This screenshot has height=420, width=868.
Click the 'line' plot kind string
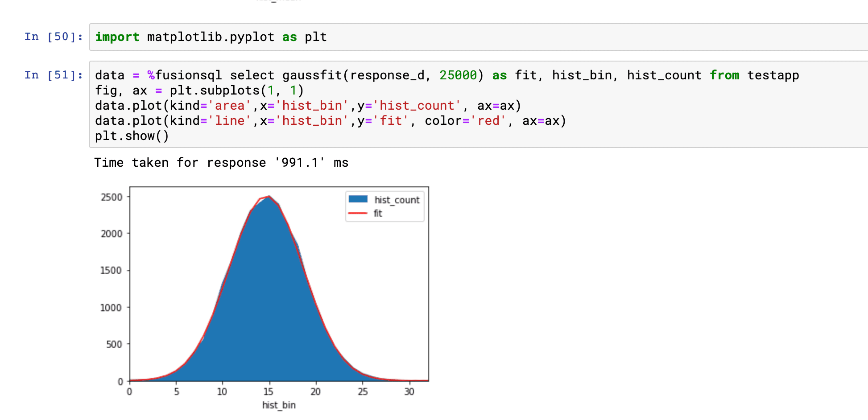pos(230,120)
